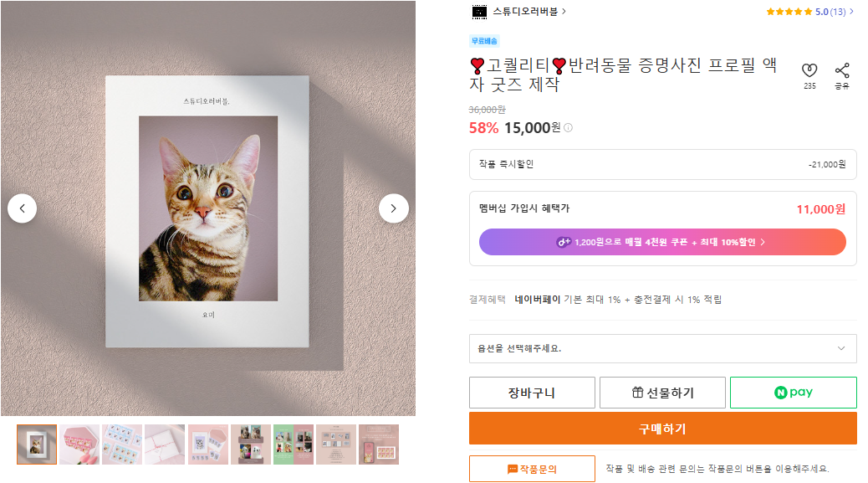Select the green and pink collage thumbnail
This screenshot has width=868, height=483.
(293, 444)
